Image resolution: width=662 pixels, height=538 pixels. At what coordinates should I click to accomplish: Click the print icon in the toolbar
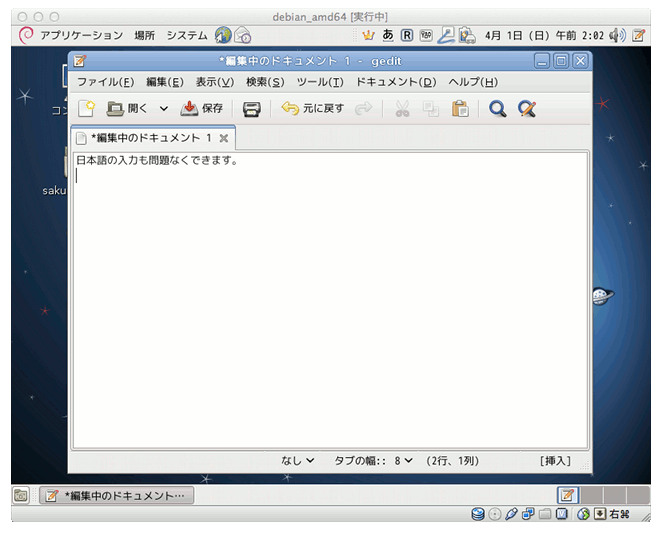[252, 109]
